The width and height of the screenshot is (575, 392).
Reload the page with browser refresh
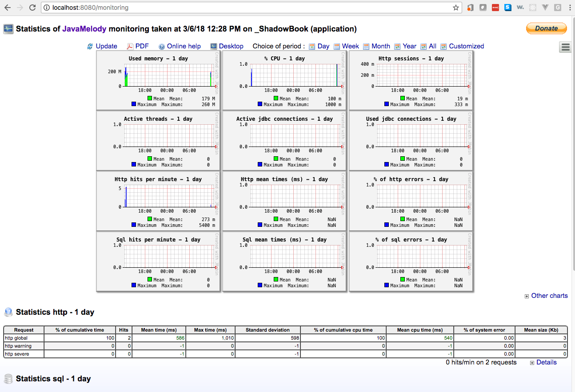[32, 8]
